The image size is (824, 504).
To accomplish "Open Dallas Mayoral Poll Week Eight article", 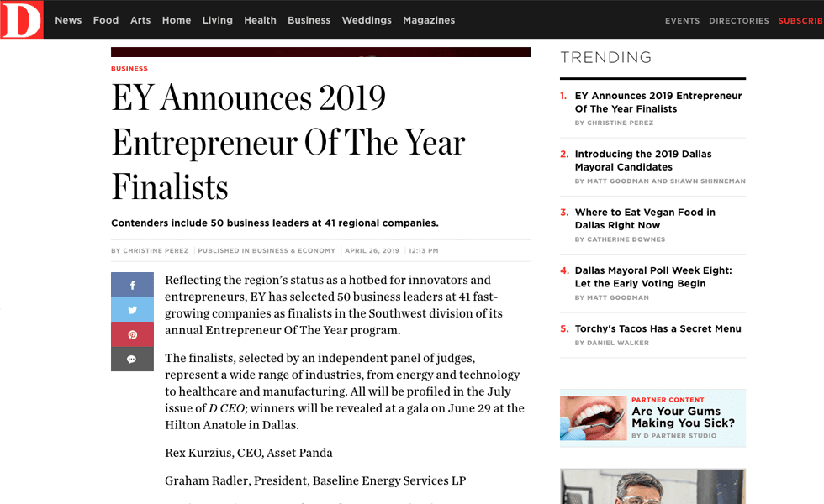I will [653, 276].
